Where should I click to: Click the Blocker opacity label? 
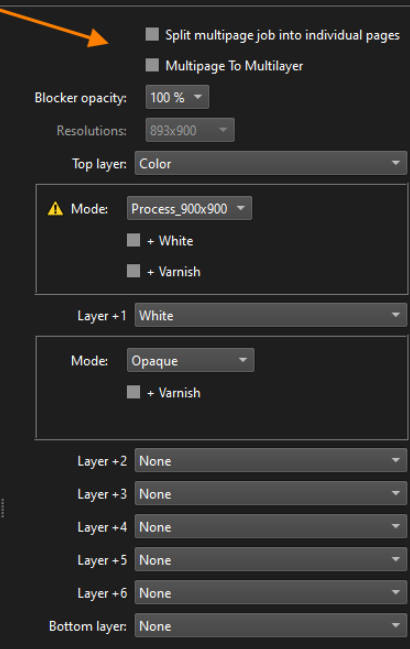click(x=81, y=98)
